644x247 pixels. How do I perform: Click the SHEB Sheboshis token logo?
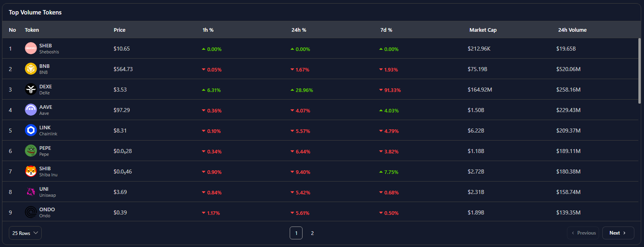tap(31, 49)
